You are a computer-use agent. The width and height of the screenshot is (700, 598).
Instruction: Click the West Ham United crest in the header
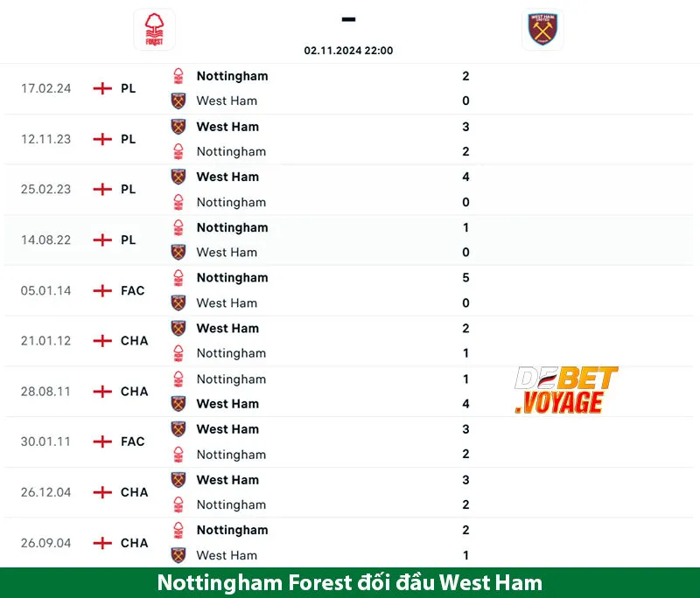click(542, 30)
